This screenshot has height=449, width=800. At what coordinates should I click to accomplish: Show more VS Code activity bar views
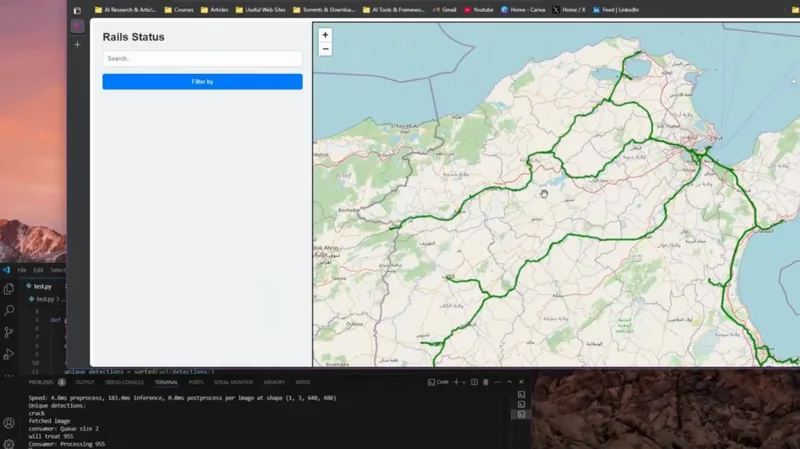(9, 376)
